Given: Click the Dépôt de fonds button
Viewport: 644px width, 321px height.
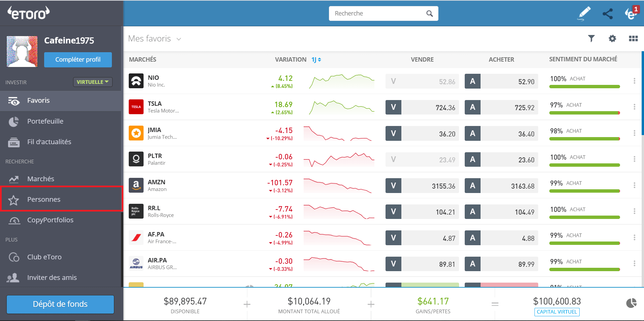Looking at the screenshot, I should 60,304.
